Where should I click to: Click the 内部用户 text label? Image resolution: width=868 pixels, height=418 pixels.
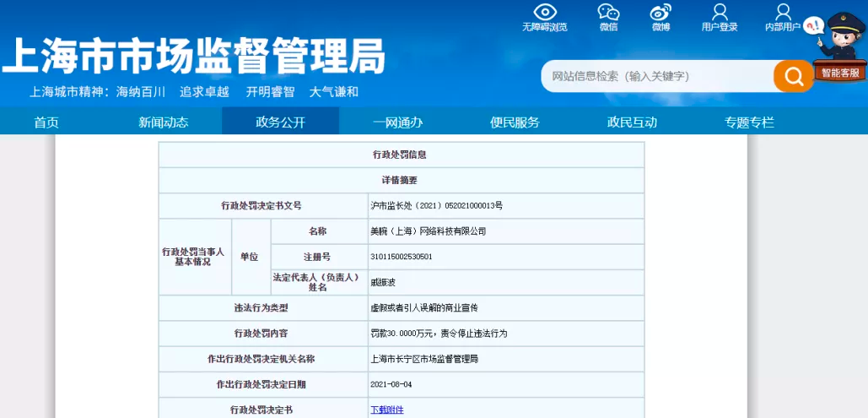[x=783, y=27]
